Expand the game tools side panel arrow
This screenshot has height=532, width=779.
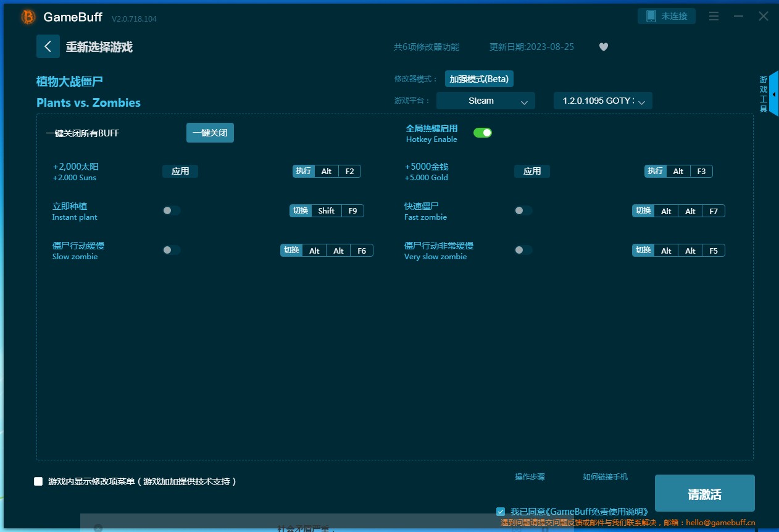(773, 94)
